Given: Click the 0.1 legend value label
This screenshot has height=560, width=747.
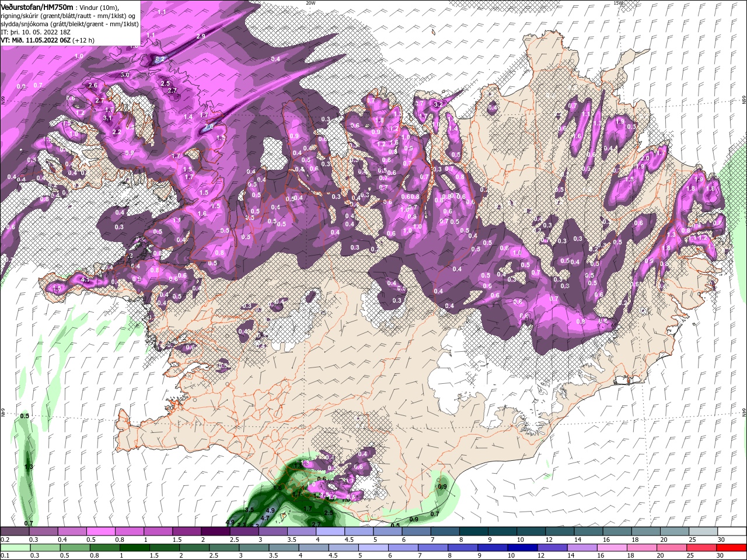Looking at the screenshot, I should pos(5,555).
